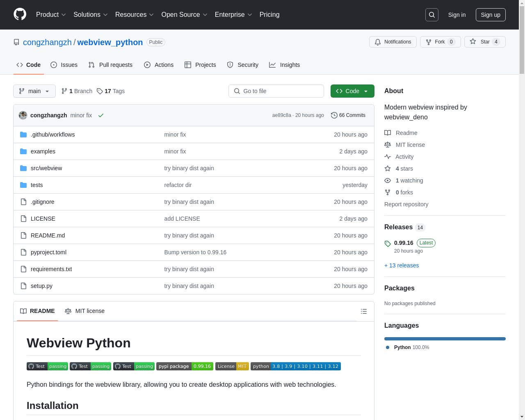View the 1 watching link
Image resolution: width=525 pixels, height=420 pixels.
404,180
